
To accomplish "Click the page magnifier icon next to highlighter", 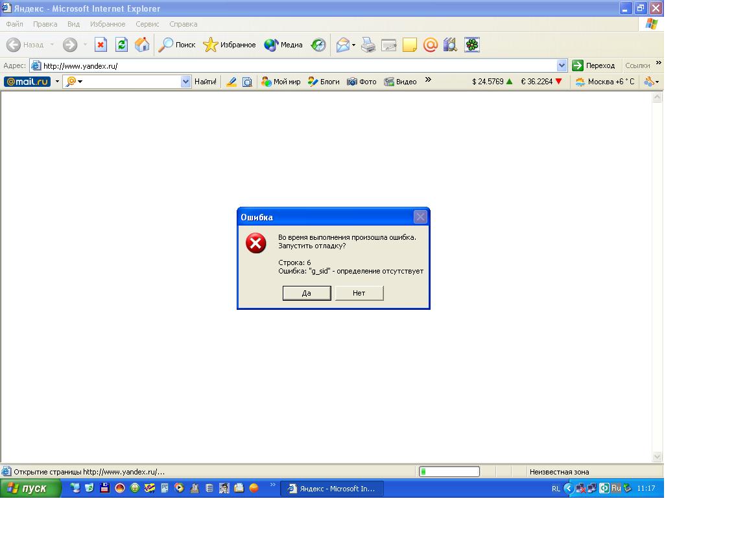I will pos(247,82).
